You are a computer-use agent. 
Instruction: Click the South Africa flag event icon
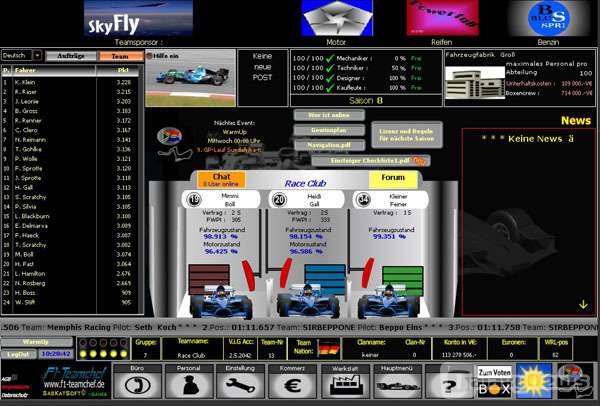click(x=169, y=135)
